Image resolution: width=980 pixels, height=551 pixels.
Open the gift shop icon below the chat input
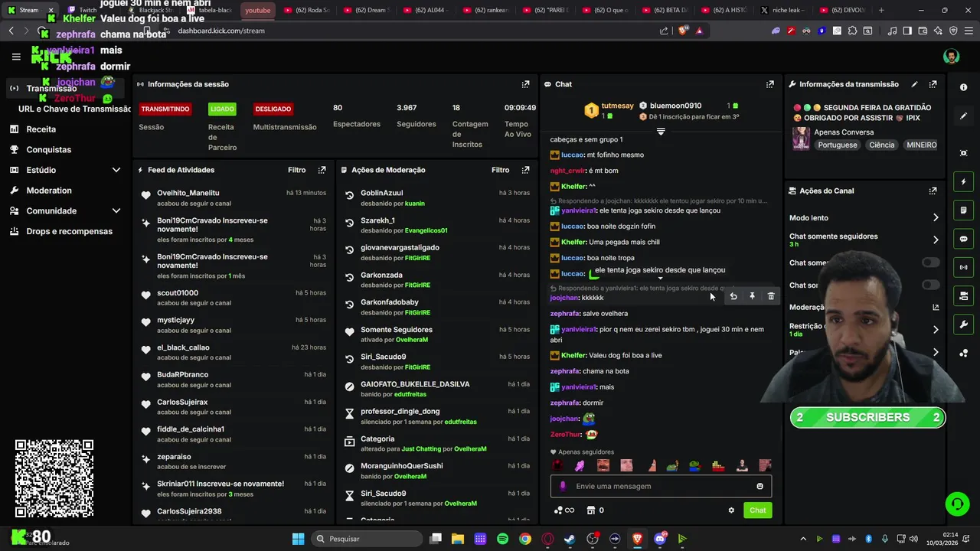(590, 510)
